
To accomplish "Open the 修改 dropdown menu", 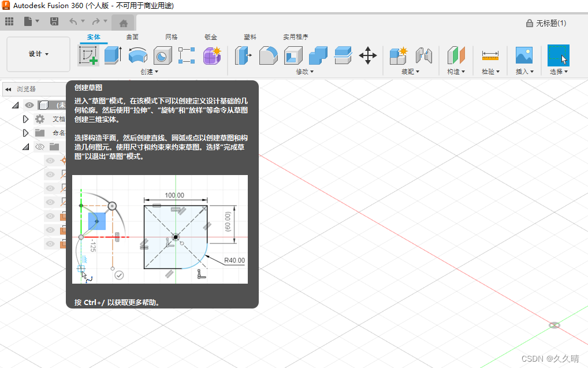I will click(304, 72).
